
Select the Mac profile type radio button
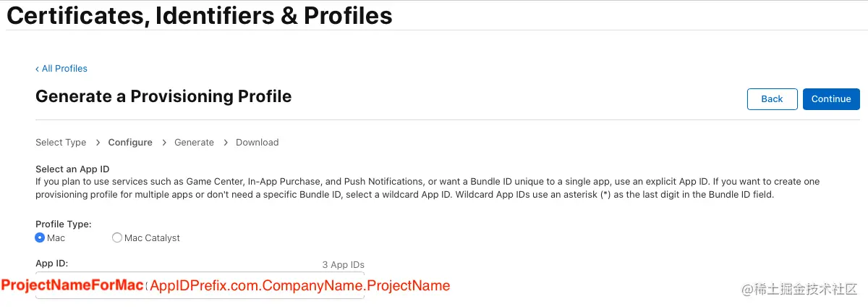tap(40, 237)
